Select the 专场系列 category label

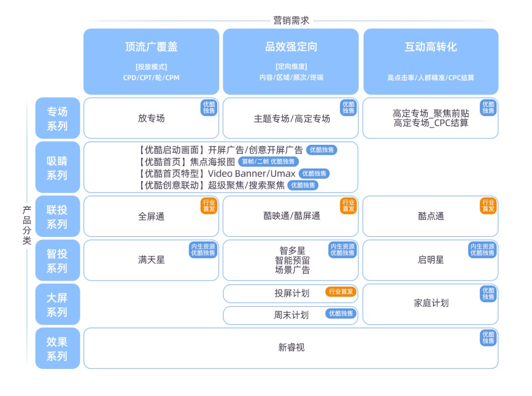[58, 118]
